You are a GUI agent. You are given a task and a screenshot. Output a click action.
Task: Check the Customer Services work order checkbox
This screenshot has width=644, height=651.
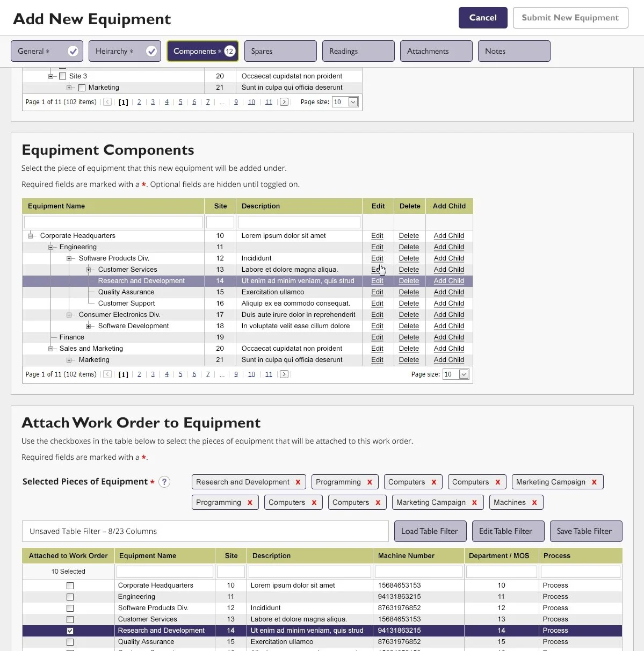(70, 620)
